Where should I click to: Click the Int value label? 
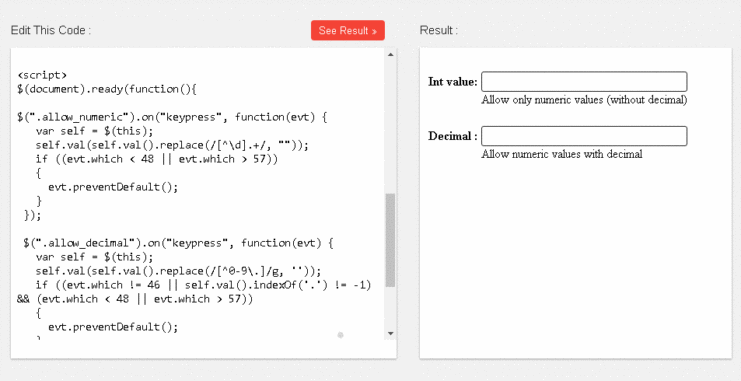pos(453,82)
